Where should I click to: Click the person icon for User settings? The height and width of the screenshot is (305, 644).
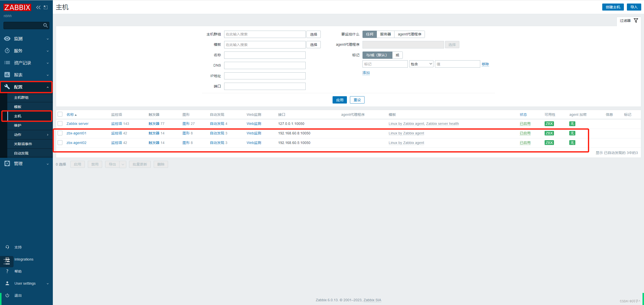pos(7,283)
